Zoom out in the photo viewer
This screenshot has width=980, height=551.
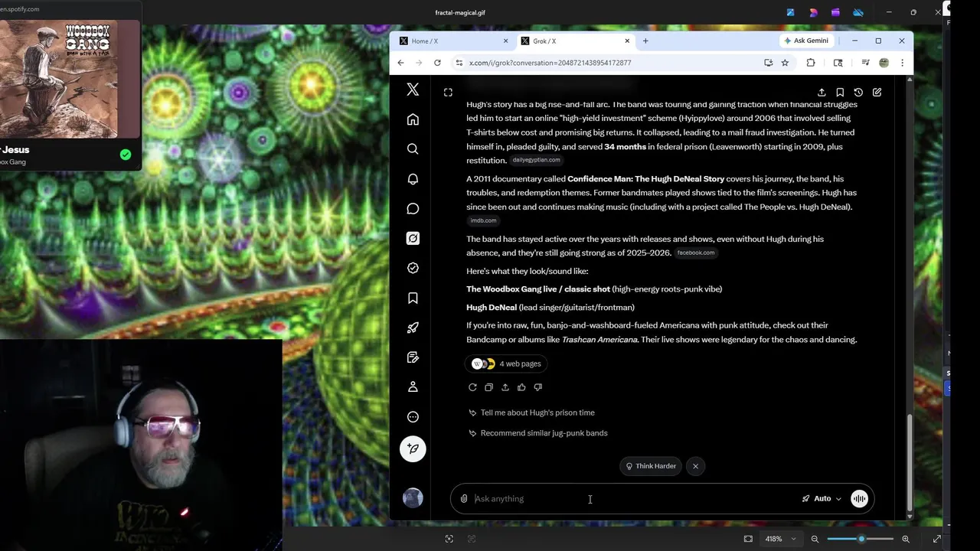[815, 539]
